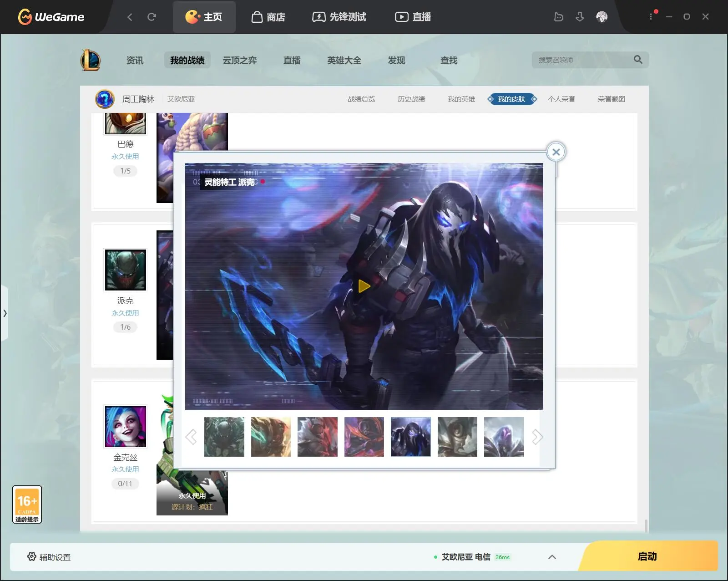Image resolution: width=728 pixels, height=581 pixels.
Task: Click the 0/11 skin count for 金克丝
Action: coord(125,484)
